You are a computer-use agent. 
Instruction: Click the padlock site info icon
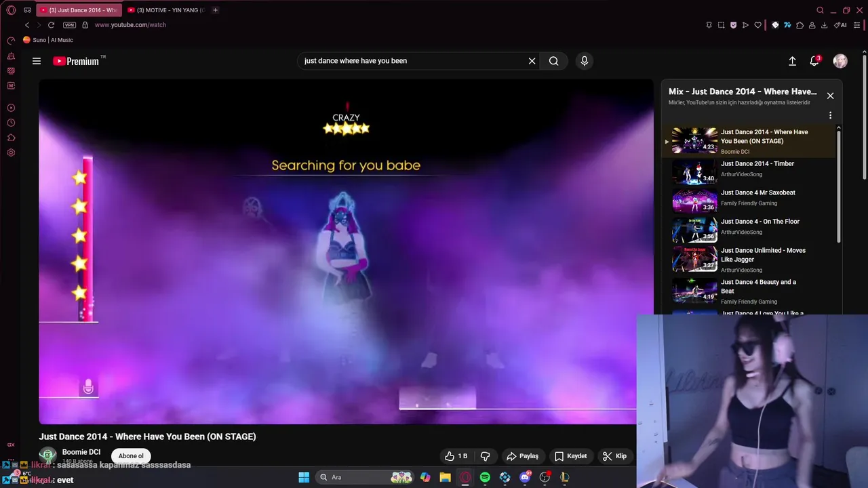tap(85, 25)
